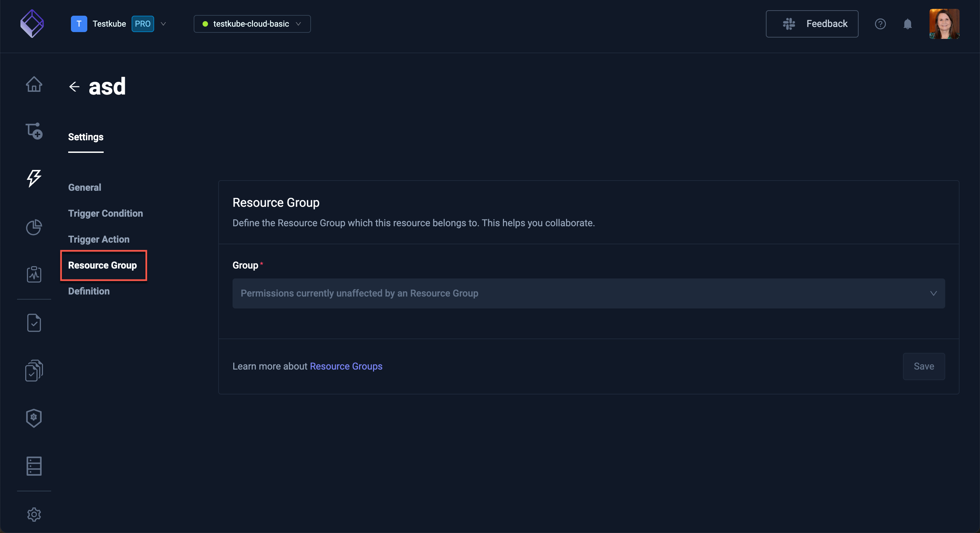
Task: Open the Home icon in the sidebar
Action: click(x=34, y=84)
